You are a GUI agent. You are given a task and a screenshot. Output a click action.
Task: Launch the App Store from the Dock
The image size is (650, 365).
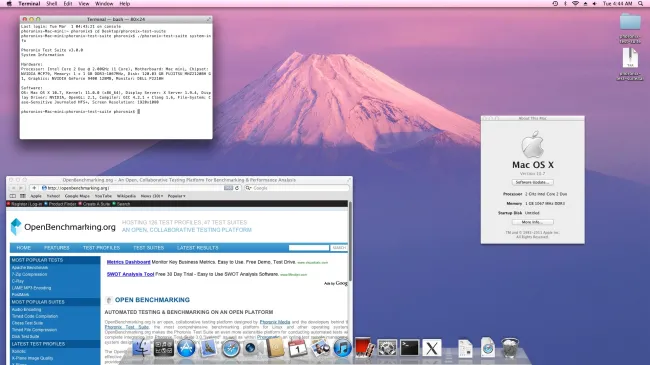[x=186, y=348]
